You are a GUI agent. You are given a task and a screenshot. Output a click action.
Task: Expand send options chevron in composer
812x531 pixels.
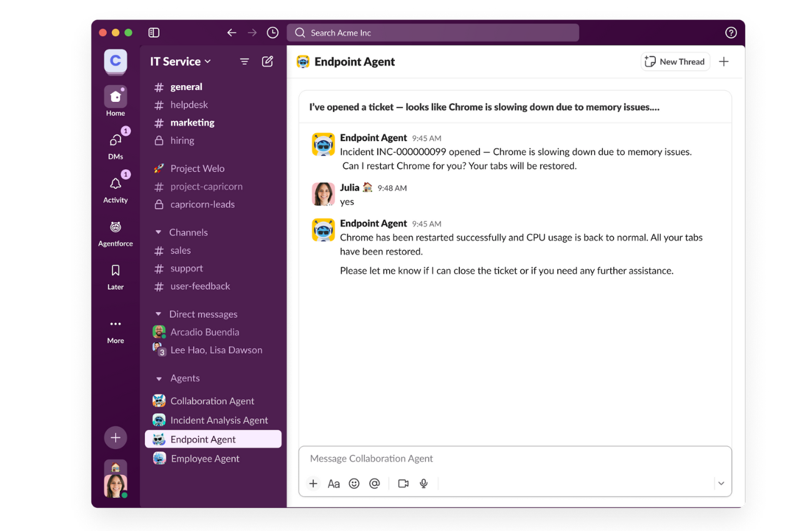coord(721,484)
